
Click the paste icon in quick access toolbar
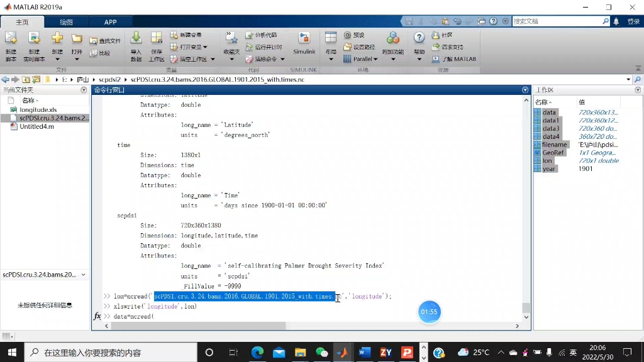coord(445,21)
